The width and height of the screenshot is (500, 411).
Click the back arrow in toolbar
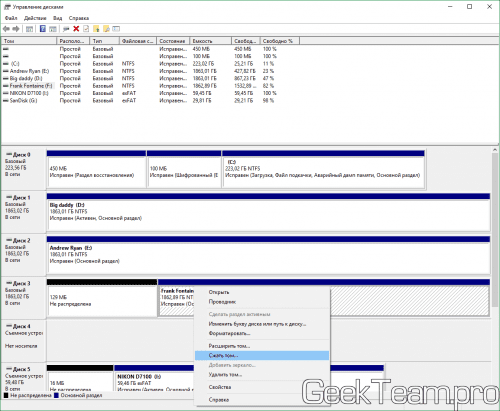tap(6, 29)
